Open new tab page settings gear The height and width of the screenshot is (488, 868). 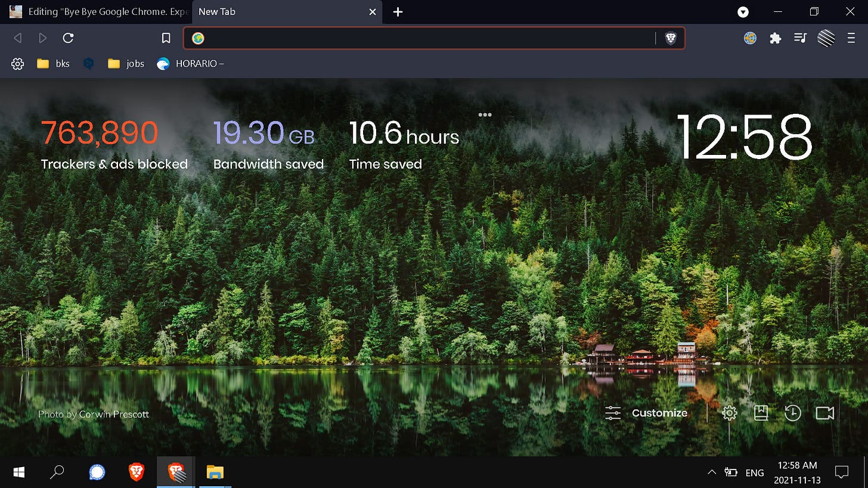point(729,413)
